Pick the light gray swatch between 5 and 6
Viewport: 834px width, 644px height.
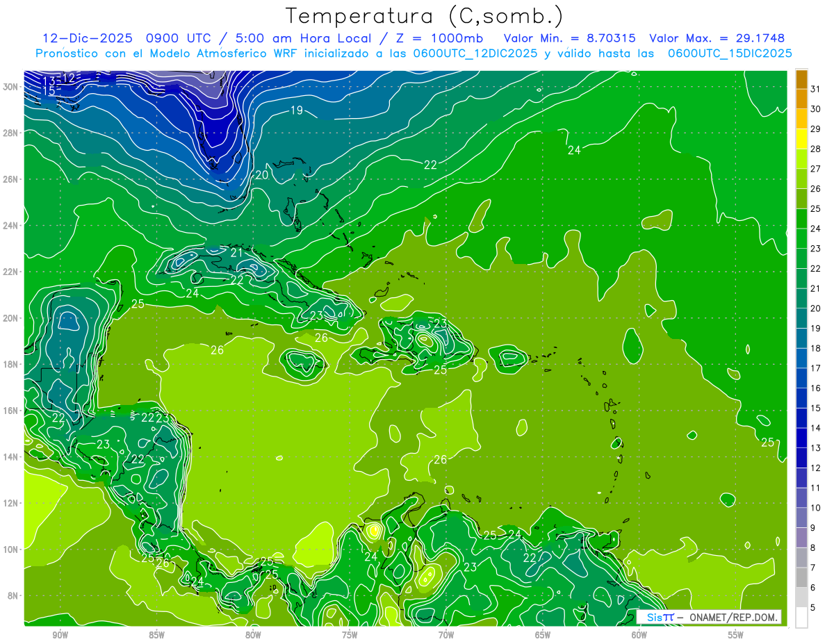tap(801, 597)
